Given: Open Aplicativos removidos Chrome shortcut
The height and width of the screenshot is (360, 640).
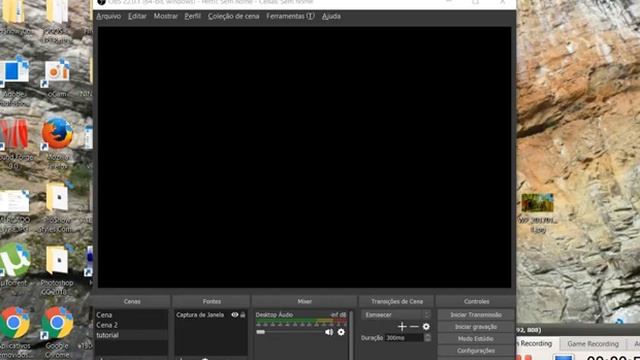Looking at the screenshot, I should 15,331.
